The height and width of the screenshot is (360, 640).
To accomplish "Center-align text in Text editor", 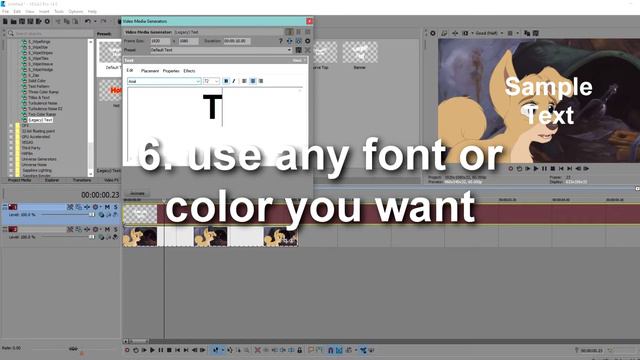I will [x=253, y=81].
